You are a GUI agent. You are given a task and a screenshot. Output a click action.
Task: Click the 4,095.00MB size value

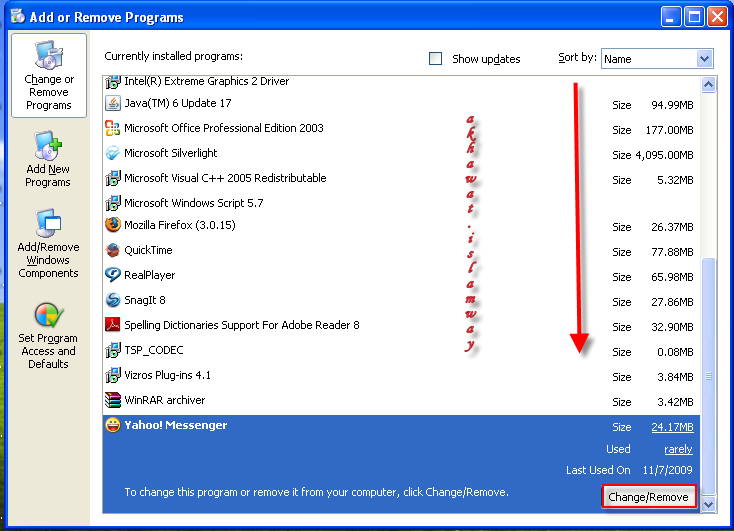[x=664, y=155]
